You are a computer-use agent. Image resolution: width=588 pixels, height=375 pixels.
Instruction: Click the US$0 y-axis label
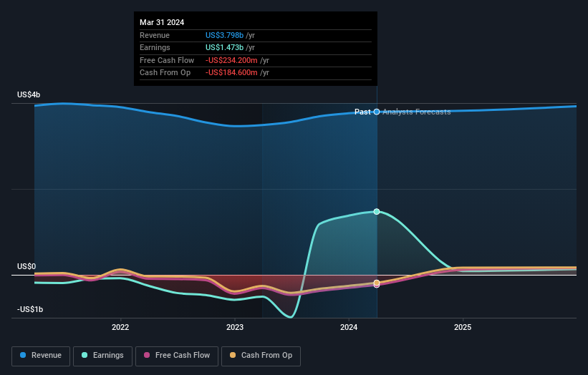26,266
